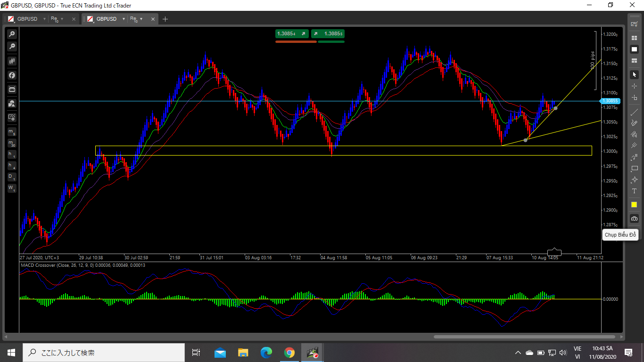Select the single-chart layout

coord(634,49)
